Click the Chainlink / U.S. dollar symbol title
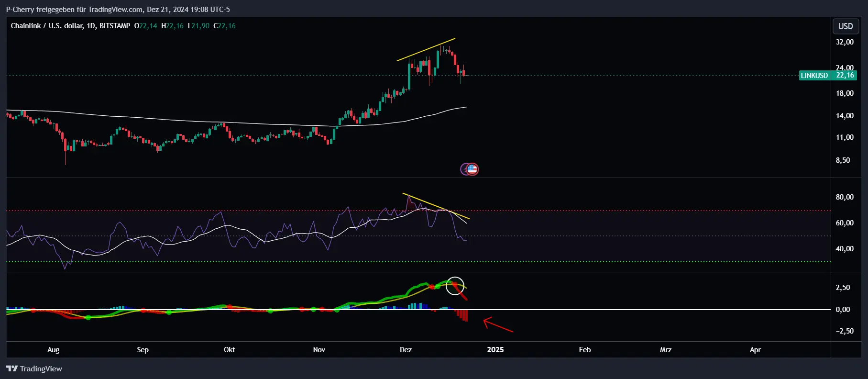The height and width of the screenshot is (379, 868). [47, 26]
